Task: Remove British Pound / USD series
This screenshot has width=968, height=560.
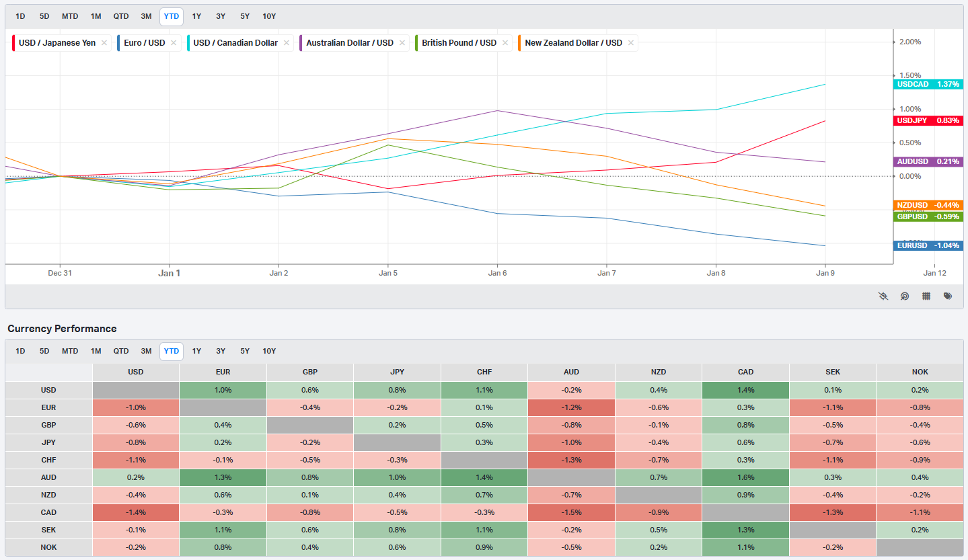Action: click(x=505, y=43)
